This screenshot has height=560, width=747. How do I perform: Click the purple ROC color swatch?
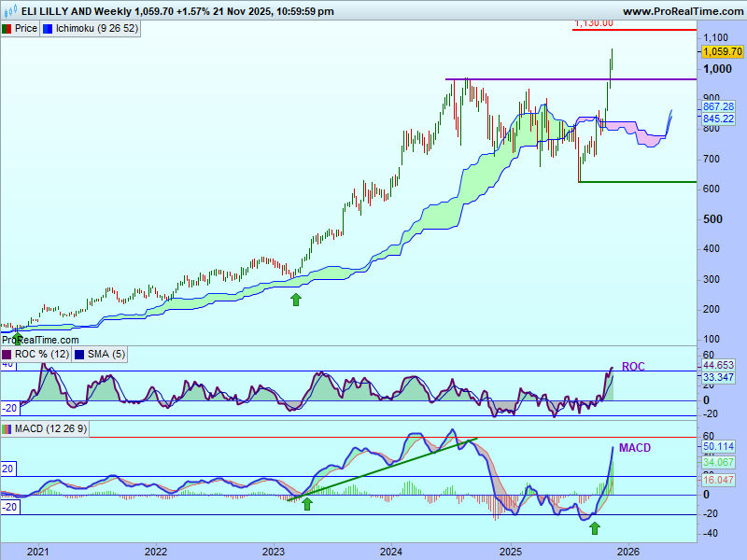[x=7, y=355]
